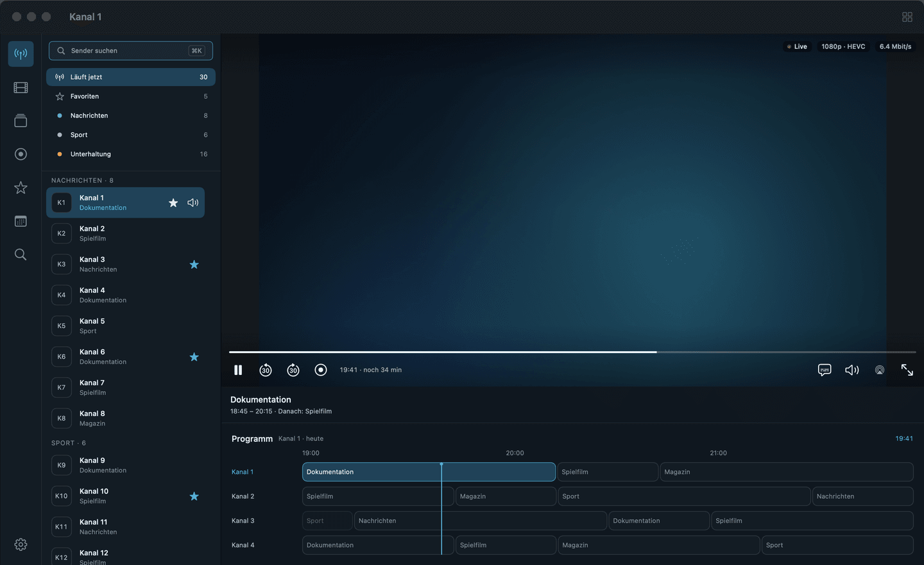
Task: Select Sport block on Kanal 4 row
Action: [837, 545]
